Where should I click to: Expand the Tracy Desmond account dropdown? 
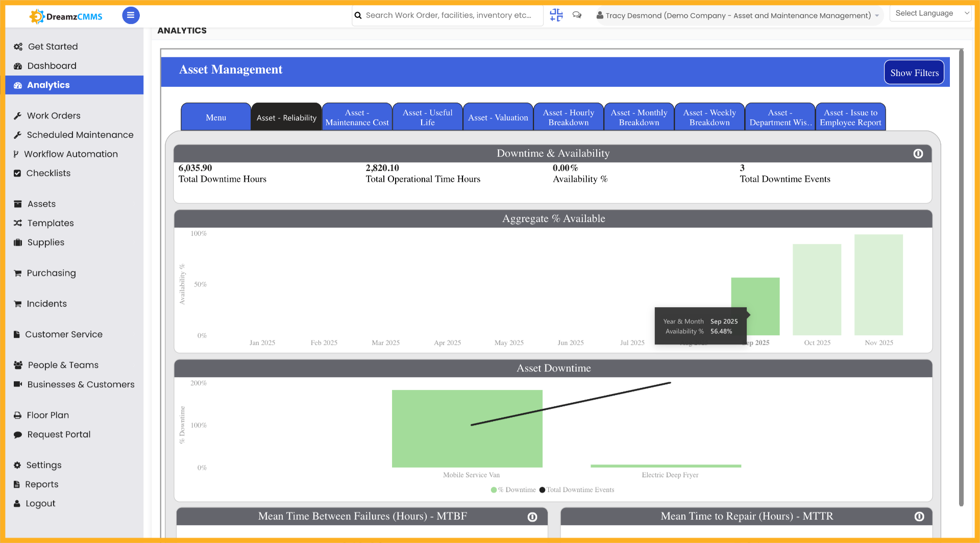coord(876,15)
